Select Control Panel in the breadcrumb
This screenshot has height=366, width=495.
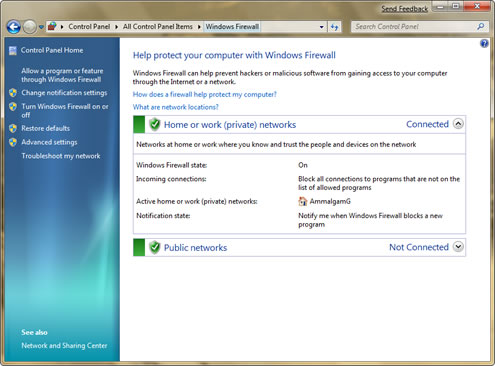coord(89,27)
